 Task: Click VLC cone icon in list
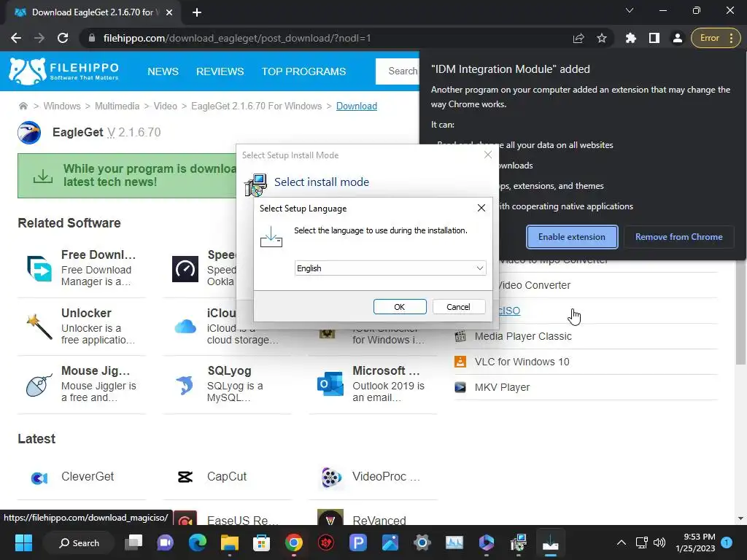(460, 362)
